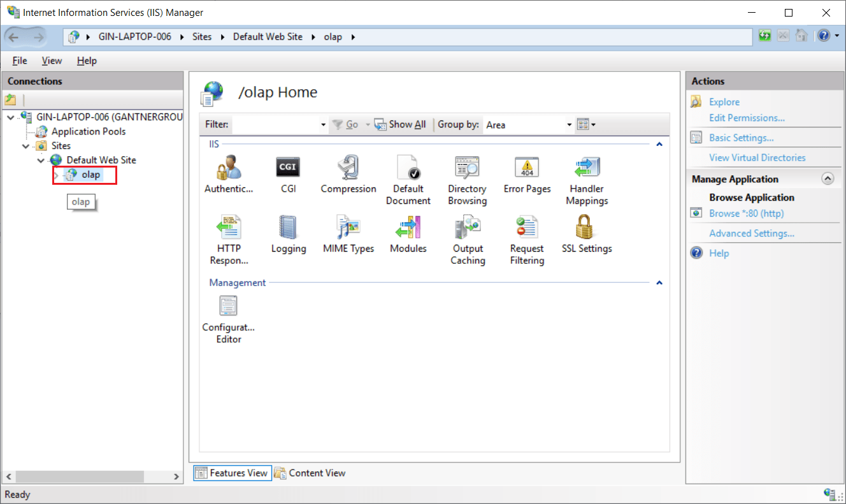The image size is (846, 504).
Task: Switch to the Content View tab
Action: (310, 473)
